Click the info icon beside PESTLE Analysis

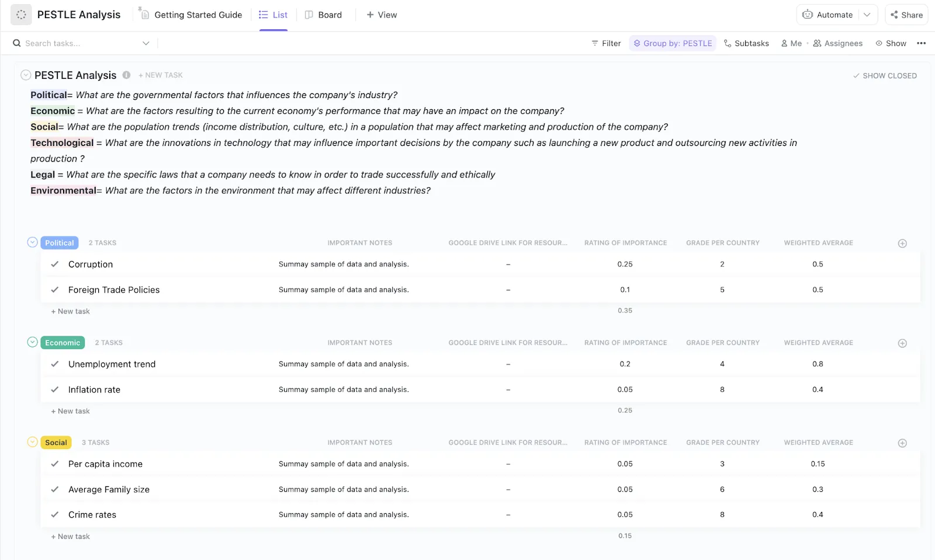pyautogui.click(x=126, y=75)
